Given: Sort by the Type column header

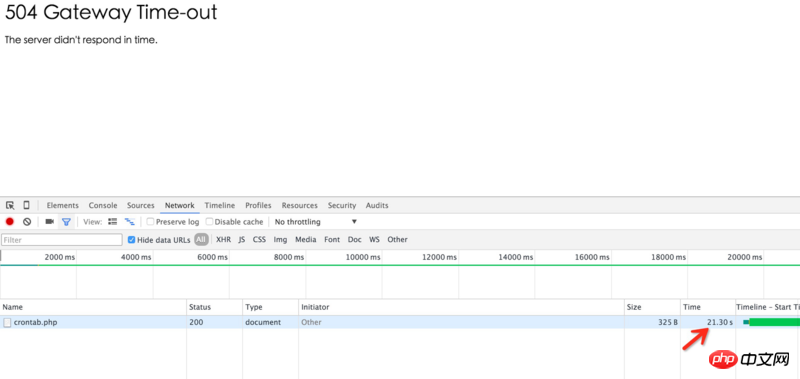Looking at the screenshot, I should (270, 307).
